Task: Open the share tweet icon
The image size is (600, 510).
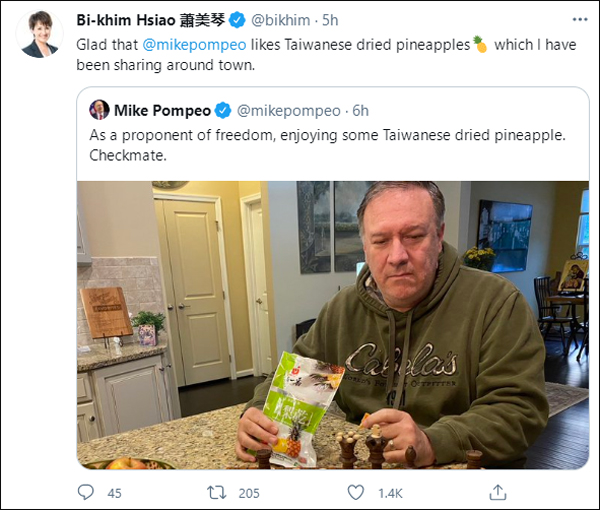Action: 498,492
